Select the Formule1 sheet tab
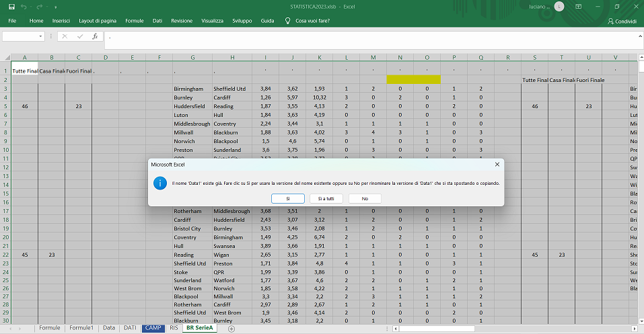 (x=81, y=328)
